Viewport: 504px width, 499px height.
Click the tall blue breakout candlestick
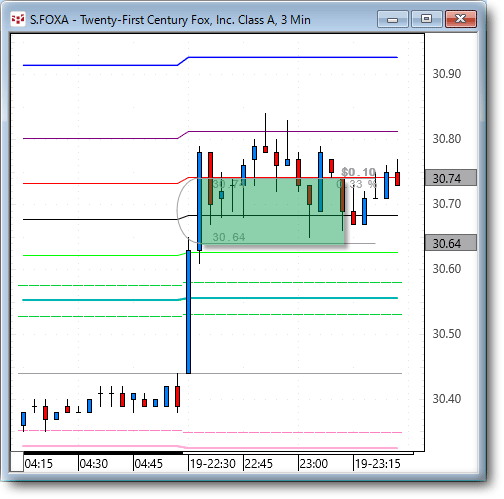tap(188, 312)
